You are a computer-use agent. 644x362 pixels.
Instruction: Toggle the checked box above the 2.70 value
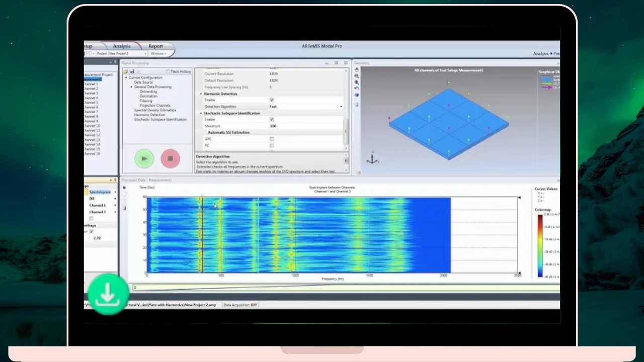pos(91,232)
